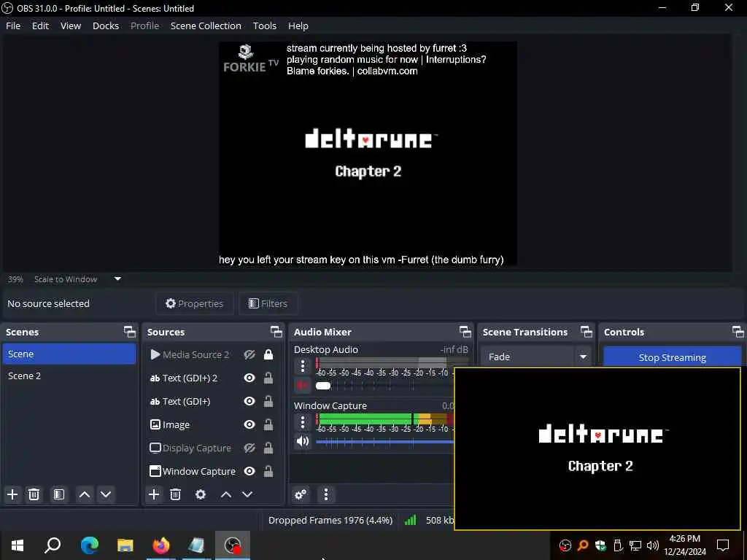747x560 pixels.
Task: Open clock and date in system tray
Action: (x=684, y=545)
